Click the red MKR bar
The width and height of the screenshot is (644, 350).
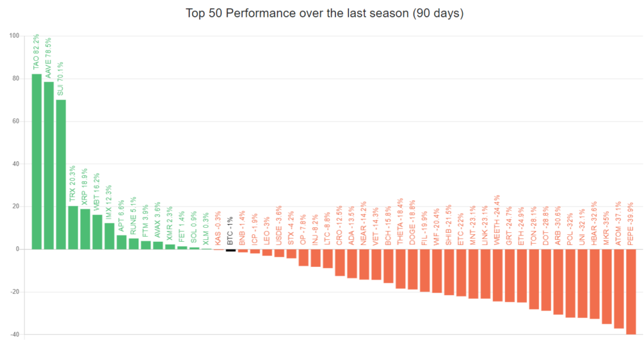[x=607, y=286]
